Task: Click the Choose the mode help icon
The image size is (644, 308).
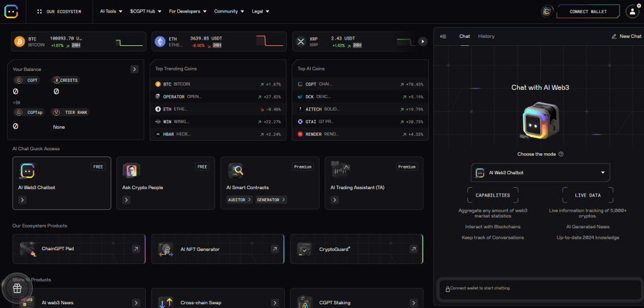Action: click(x=561, y=155)
